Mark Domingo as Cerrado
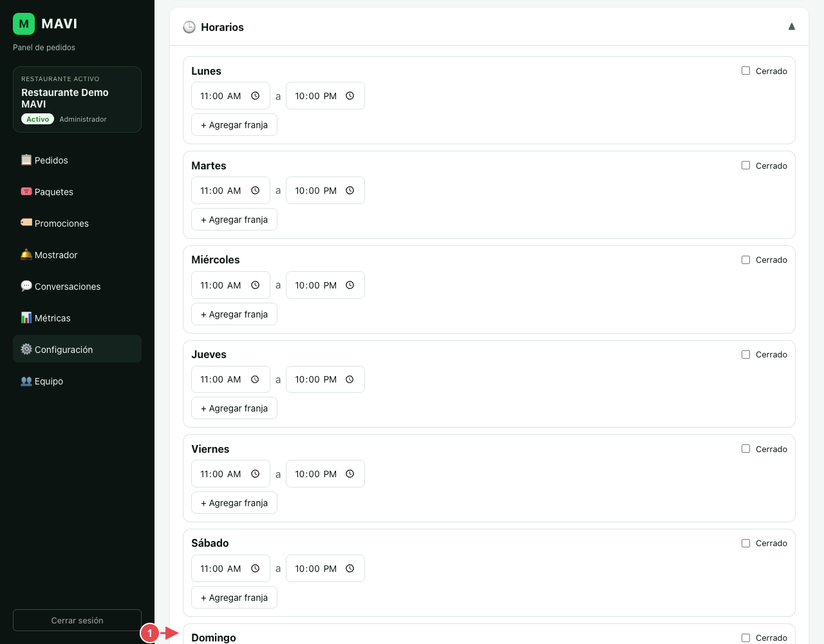Viewport: 824px width, 644px height. pyautogui.click(x=745, y=638)
